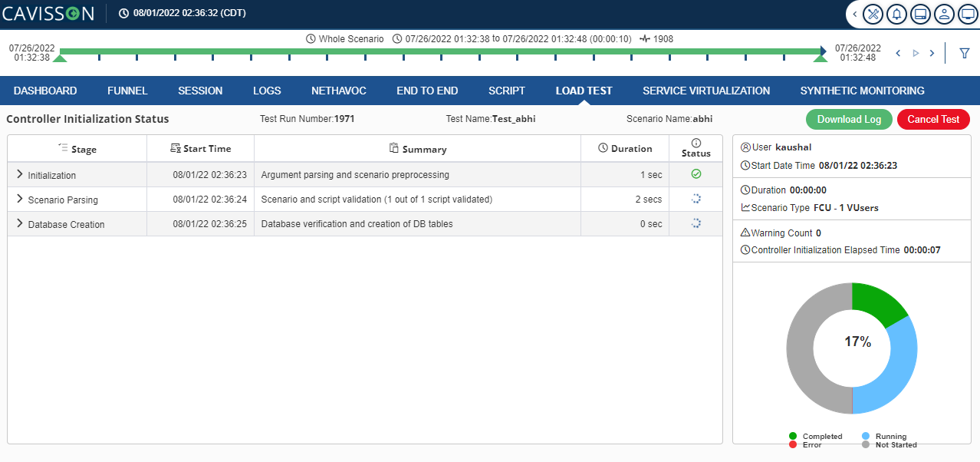The width and height of the screenshot is (980, 462).
Task: Click the Duration column header
Action: pos(625,149)
